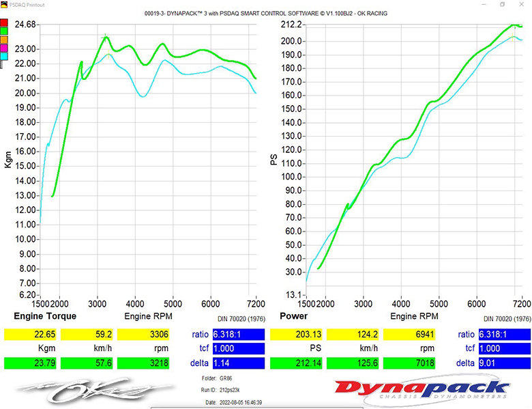
Task: Restore the PSDAQ Printout window size
Action: [x=503, y=4]
